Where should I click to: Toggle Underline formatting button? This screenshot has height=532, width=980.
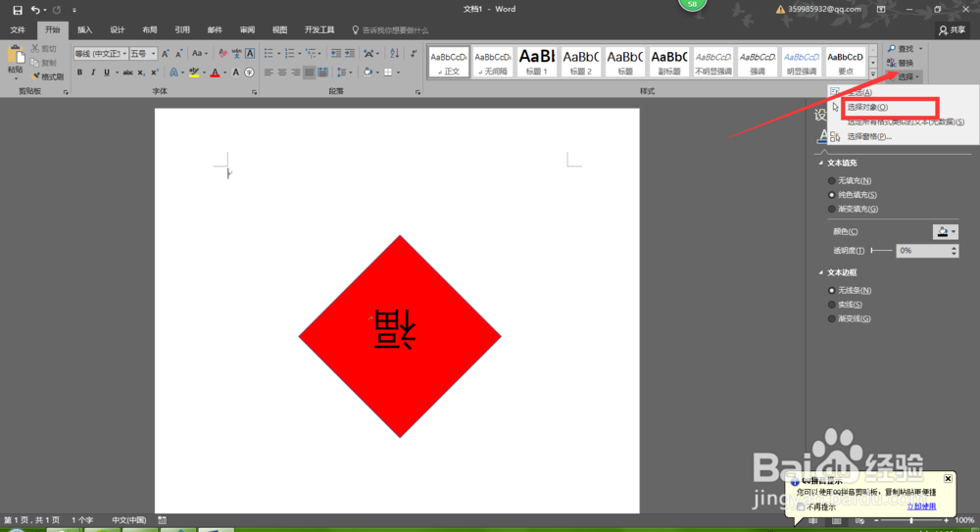[107, 73]
